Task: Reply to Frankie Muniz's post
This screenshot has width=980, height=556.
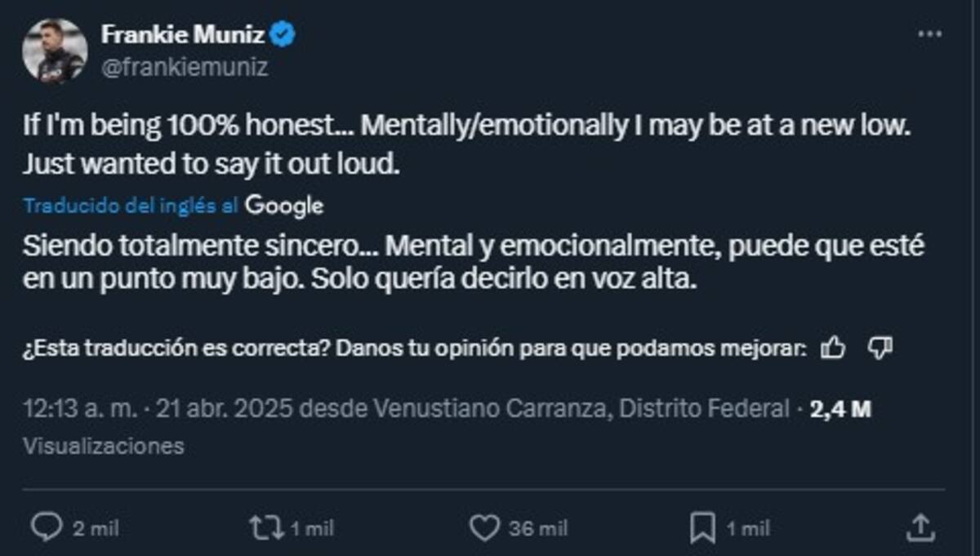Action: [x=49, y=528]
